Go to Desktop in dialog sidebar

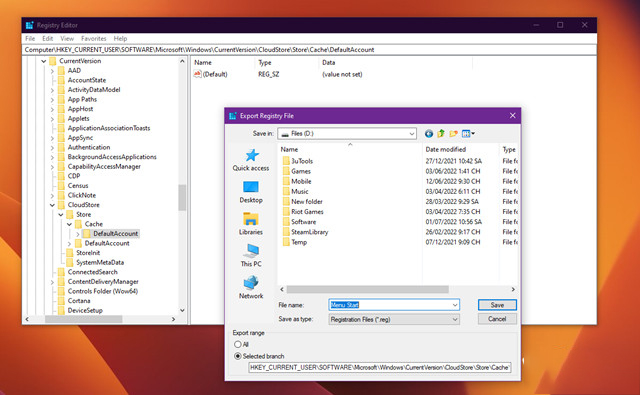click(x=251, y=192)
